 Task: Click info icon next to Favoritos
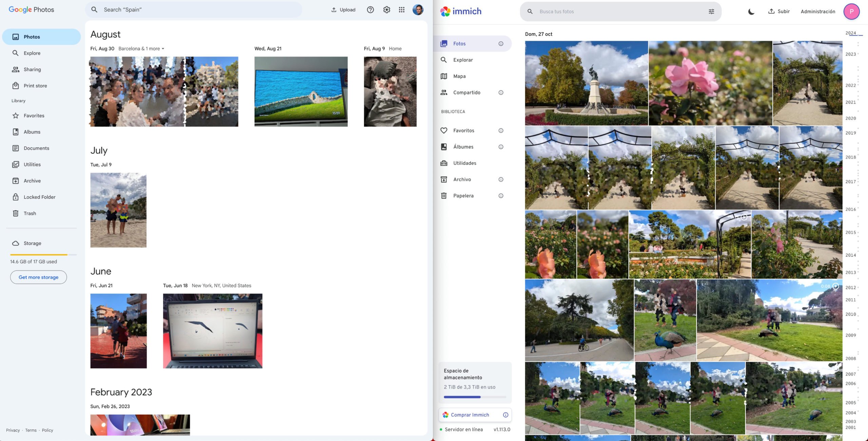point(501,130)
